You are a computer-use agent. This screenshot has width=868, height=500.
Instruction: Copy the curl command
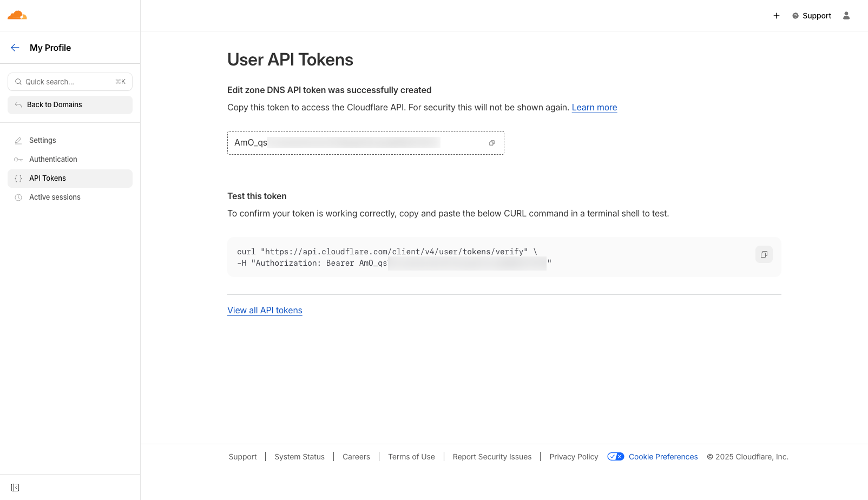764,254
